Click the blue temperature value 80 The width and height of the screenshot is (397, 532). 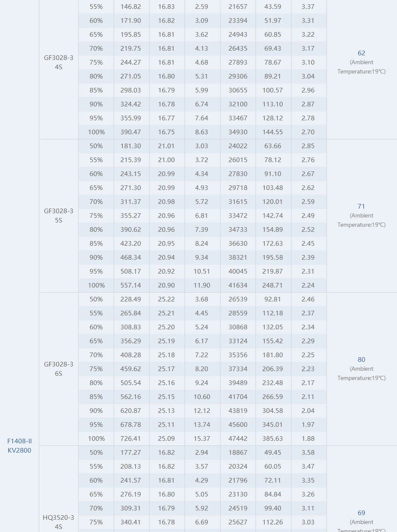pyautogui.click(x=361, y=360)
